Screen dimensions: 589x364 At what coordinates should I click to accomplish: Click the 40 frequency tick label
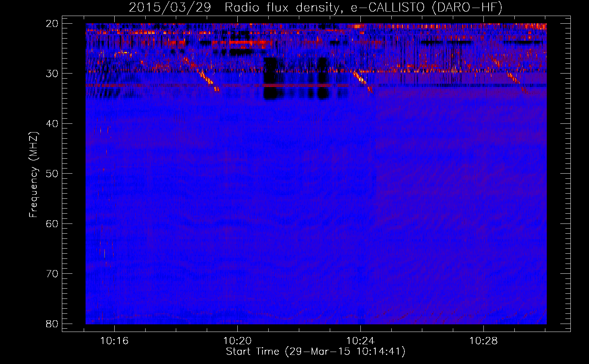tap(52, 124)
